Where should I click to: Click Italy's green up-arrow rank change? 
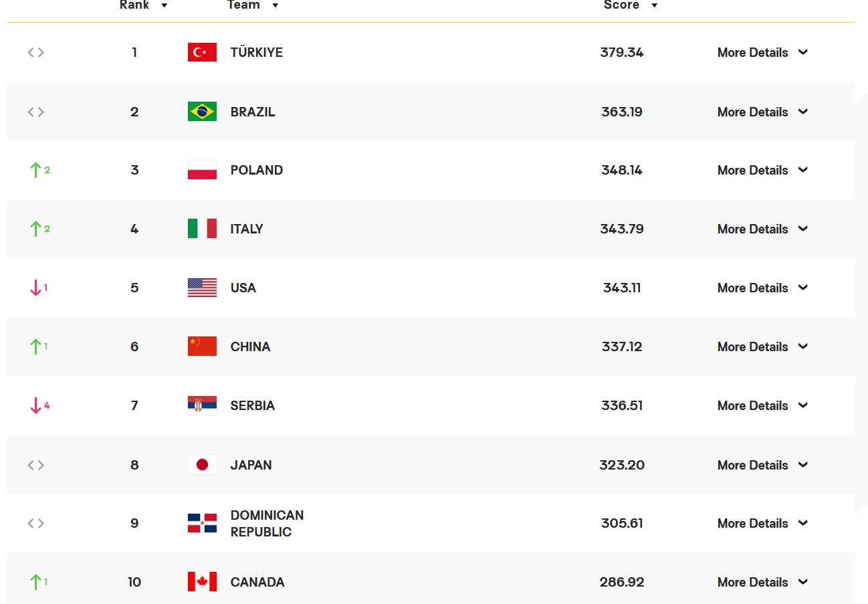click(x=37, y=229)
